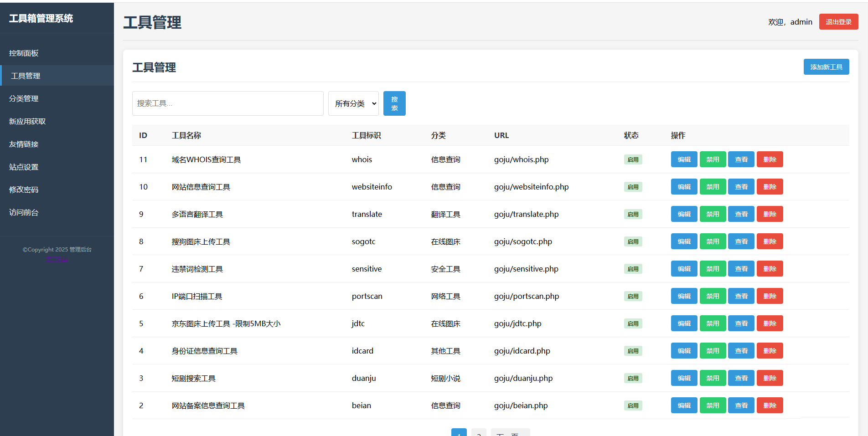Go to page 2 of the tool list
The image size is (868, 436).
click(x=479, y=433)
